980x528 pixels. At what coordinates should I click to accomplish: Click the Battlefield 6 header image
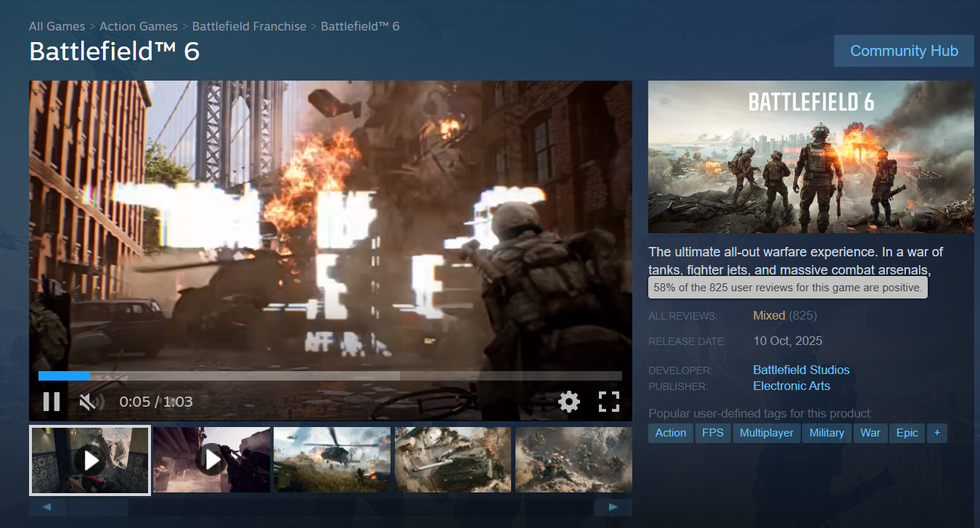[x=811, y=157]
